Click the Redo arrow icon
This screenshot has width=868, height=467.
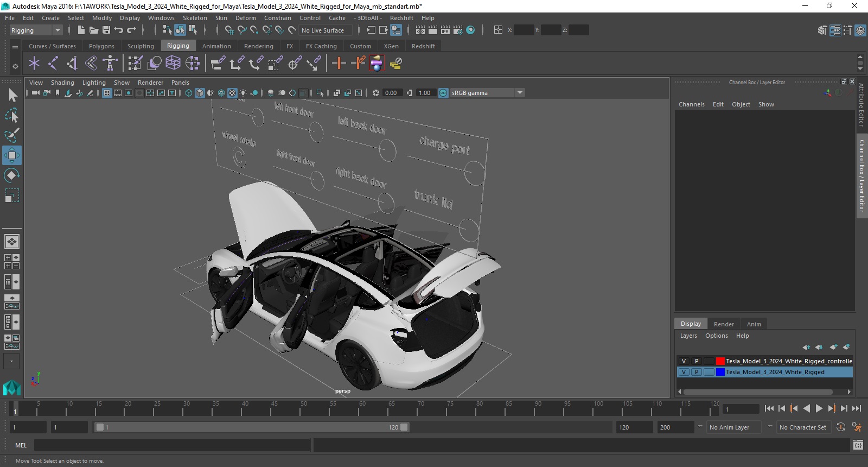131,30
